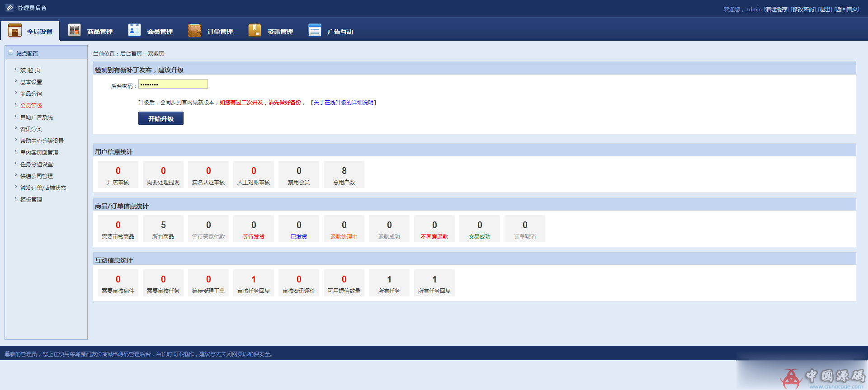The image size is (868, 390).
Task: Switch to the 会员管理 tab
Action: pyautogui.click(x=160, y=32)
